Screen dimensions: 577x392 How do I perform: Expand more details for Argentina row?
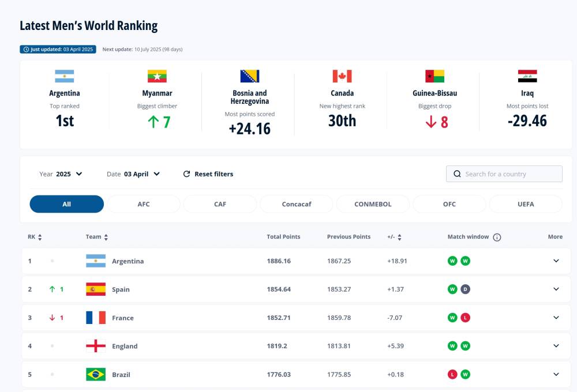coord(556,261)
